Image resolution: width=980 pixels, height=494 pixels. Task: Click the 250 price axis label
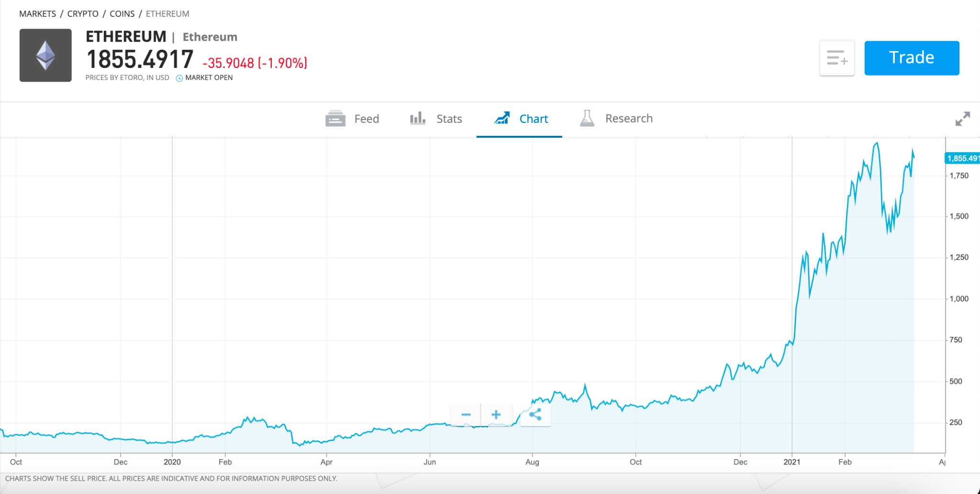tap(956, 423)
